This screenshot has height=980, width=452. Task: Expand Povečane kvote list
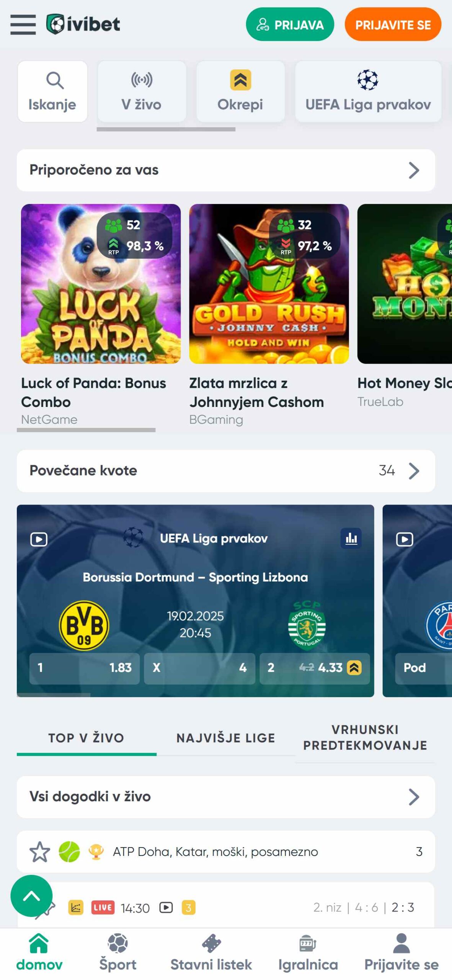pos(226,470)
